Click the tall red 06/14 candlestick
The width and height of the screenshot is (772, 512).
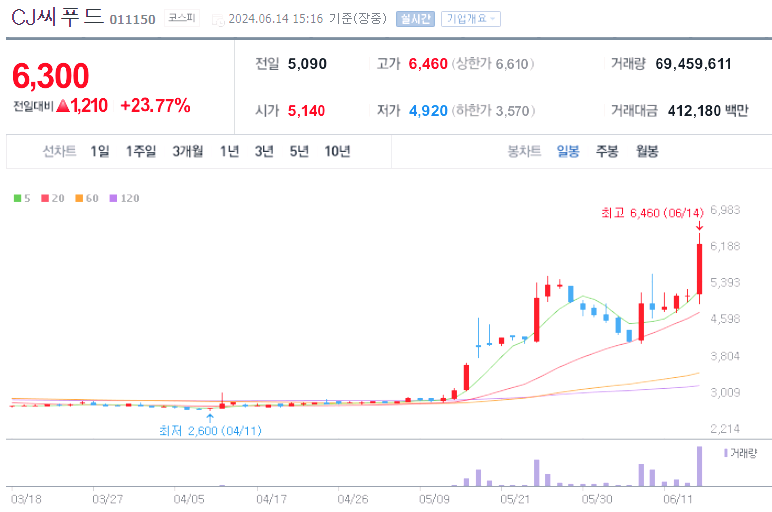(699, 268)
